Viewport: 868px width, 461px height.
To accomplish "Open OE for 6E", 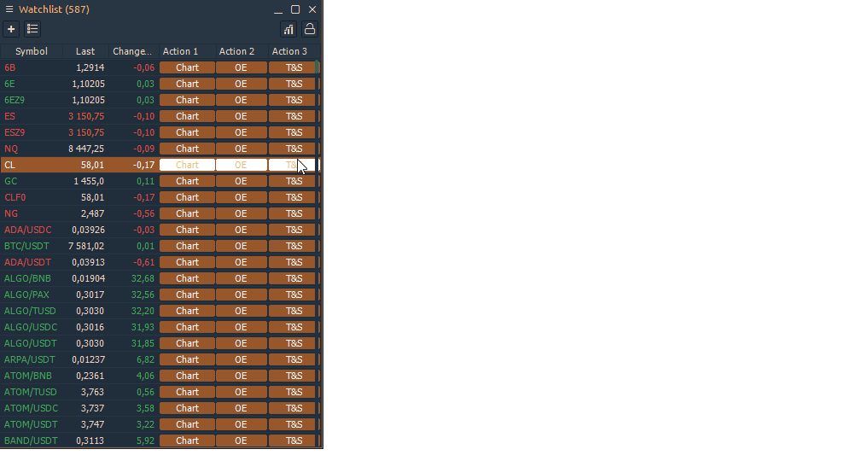I will [241, 84].
